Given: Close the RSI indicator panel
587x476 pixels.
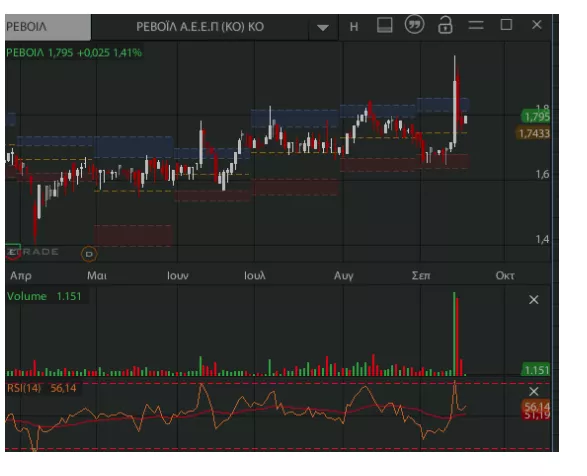Looking at the screenshot, I should [x=534, y=392].
